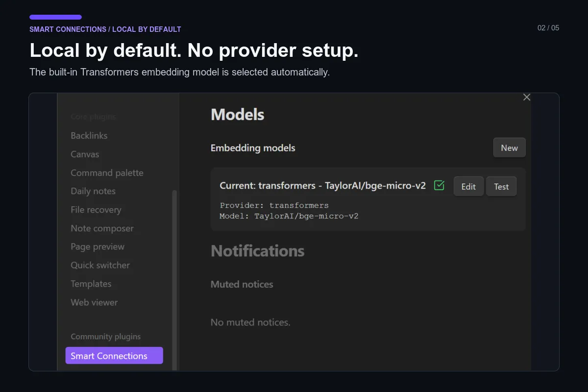588x392 pixels.
Task: Click the 'Community plugins' section label
Action: click(x=105, y=337)
